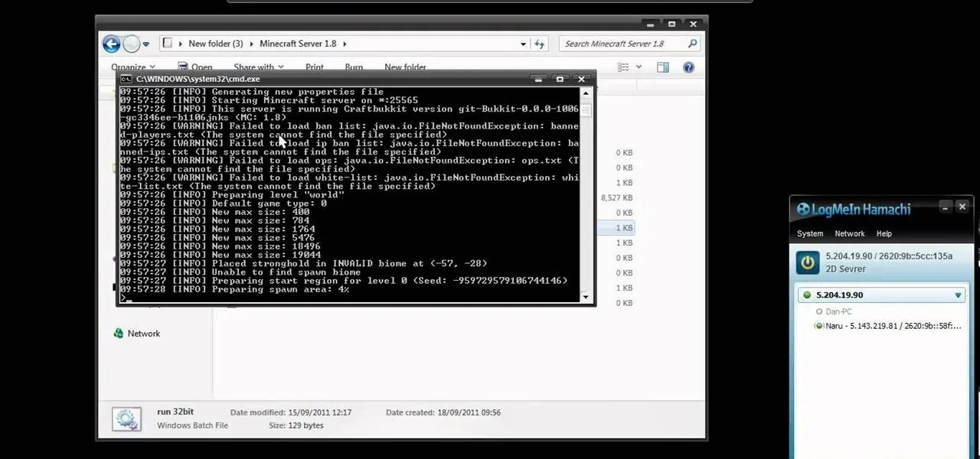Minimize the cmd.exe window
The height and width of the screenshot is (459, 980).
[540, 79]
